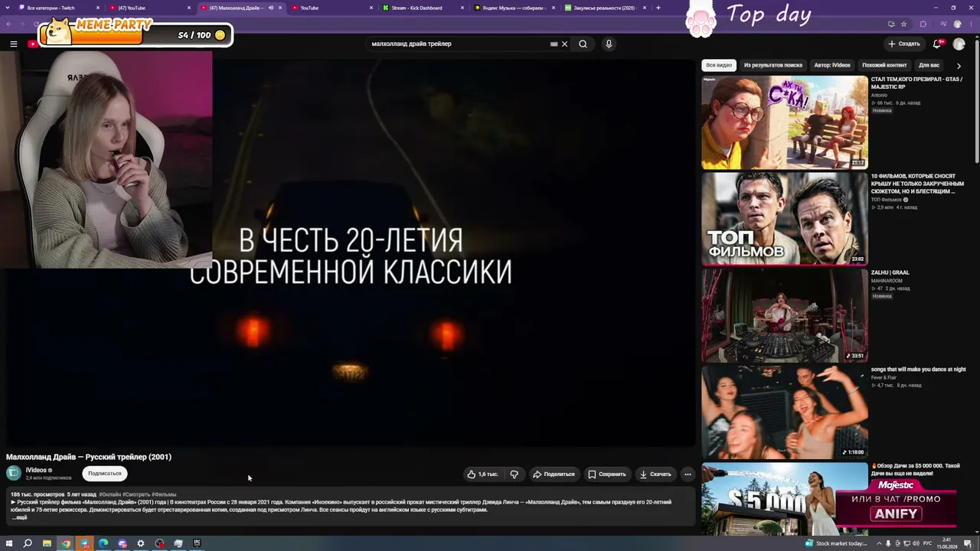This screenshot has height=551, width=980.
Task: Download the video with Скачать
Action: point(655,474)
